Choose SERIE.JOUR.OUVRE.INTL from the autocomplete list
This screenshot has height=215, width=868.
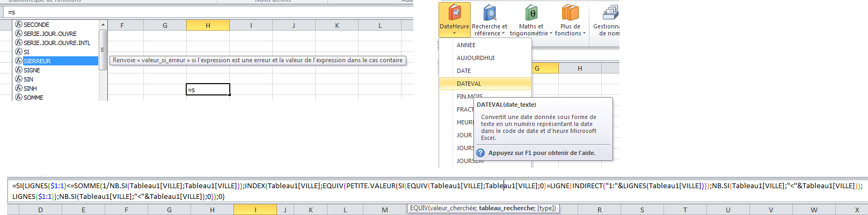(x=57, y=43)
